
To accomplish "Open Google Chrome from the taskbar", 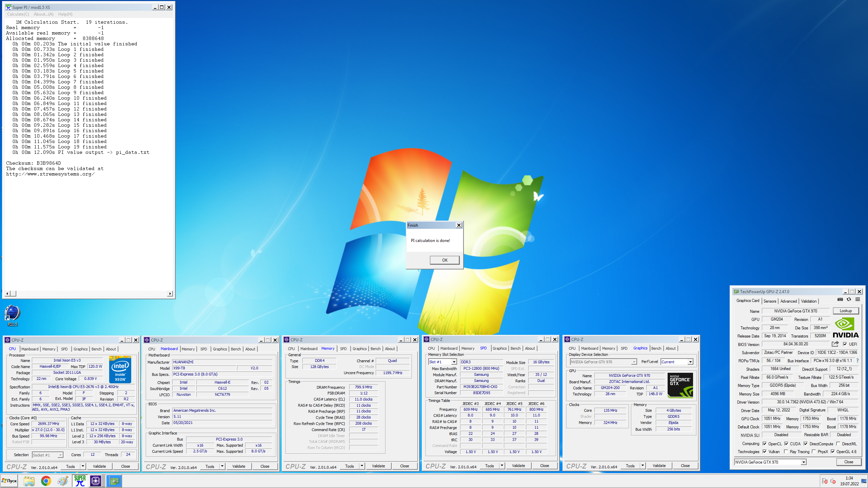I will click(x=46, y=481).
